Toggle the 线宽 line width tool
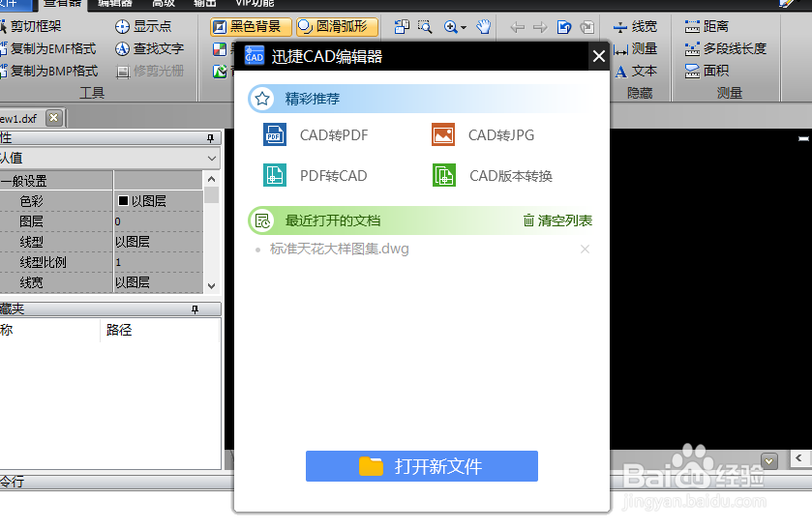This screenshot has width=812, height=529. pyautogui.click(x=635, y=26)
